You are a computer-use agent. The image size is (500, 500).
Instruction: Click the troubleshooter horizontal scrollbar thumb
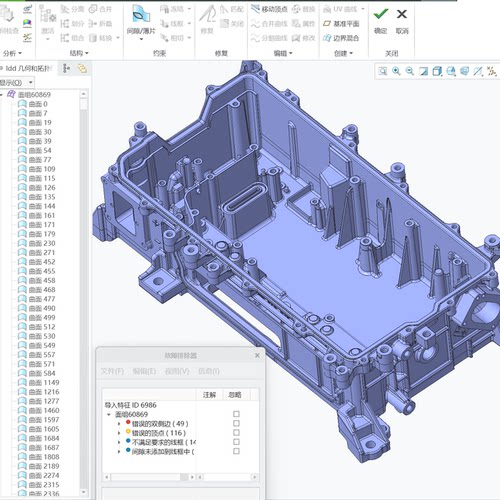coord(184,477)
